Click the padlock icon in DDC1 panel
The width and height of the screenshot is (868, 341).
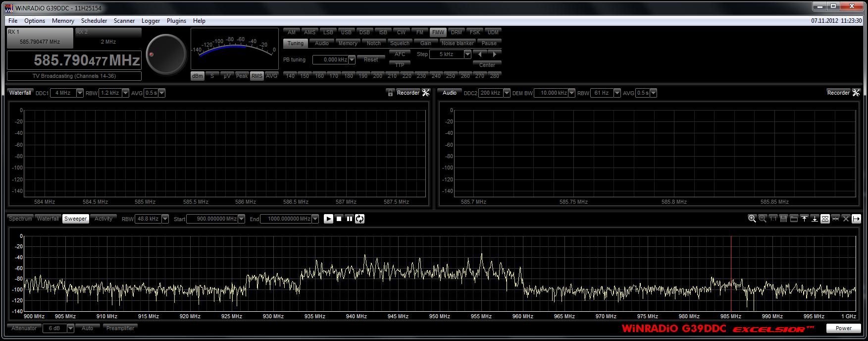(390, 93)
